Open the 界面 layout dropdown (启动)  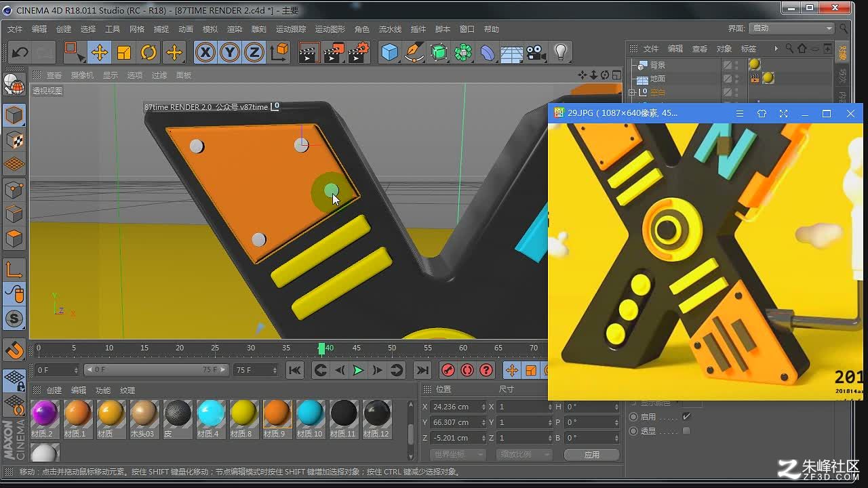791,28
